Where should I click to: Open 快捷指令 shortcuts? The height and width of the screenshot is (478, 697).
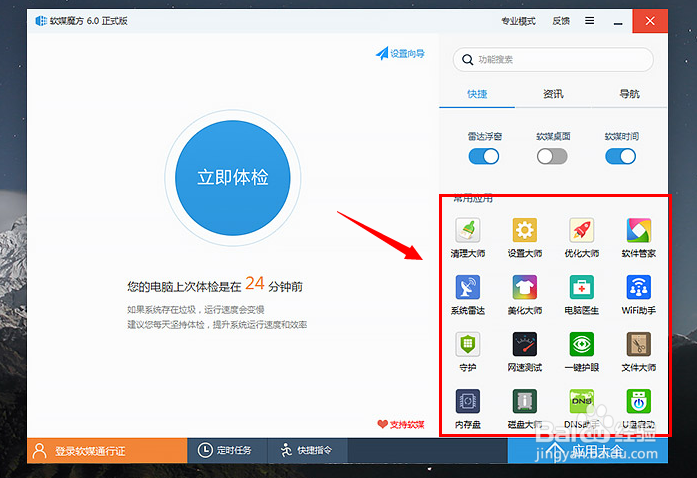coord(306,450)
